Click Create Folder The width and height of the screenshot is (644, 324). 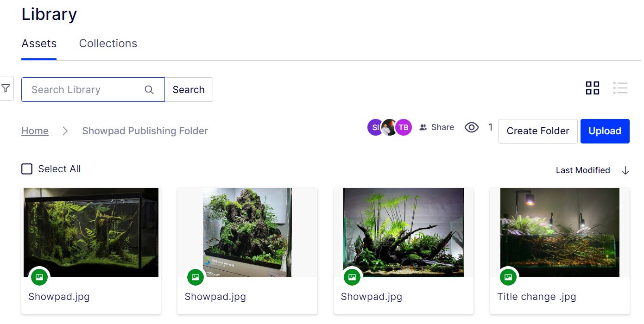point(537,131)
